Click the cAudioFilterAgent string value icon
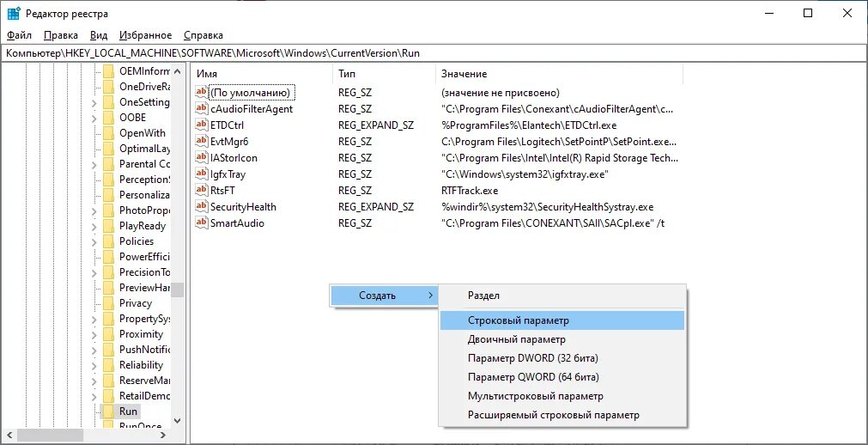The width and height of the screenshot is (868, 445). (x=202, y=109)
